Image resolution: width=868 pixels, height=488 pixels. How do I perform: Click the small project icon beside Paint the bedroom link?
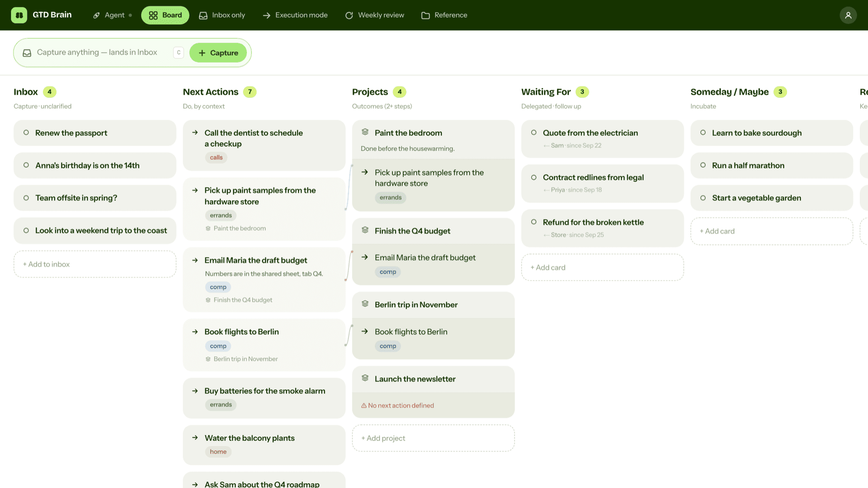point(208,228)
